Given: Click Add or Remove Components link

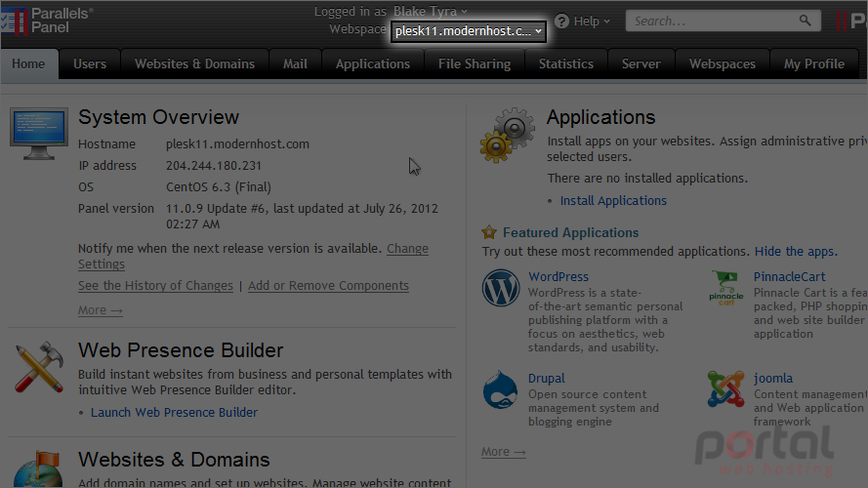Looking at the screenshot, I should [x=328, y=286].
